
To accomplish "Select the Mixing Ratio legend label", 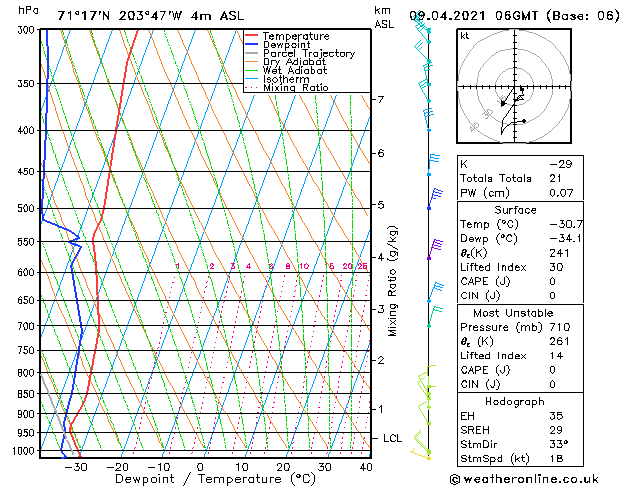I will coord(296,87).
